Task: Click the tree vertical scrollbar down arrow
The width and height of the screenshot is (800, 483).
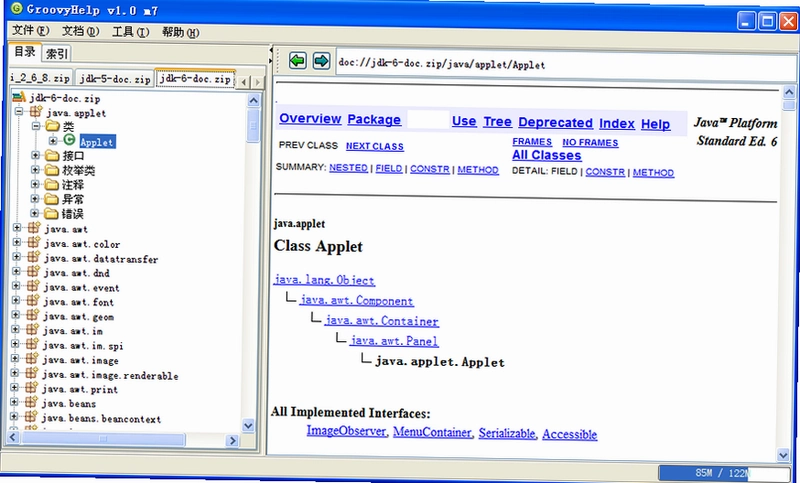Action: click(x=248, y=425)
